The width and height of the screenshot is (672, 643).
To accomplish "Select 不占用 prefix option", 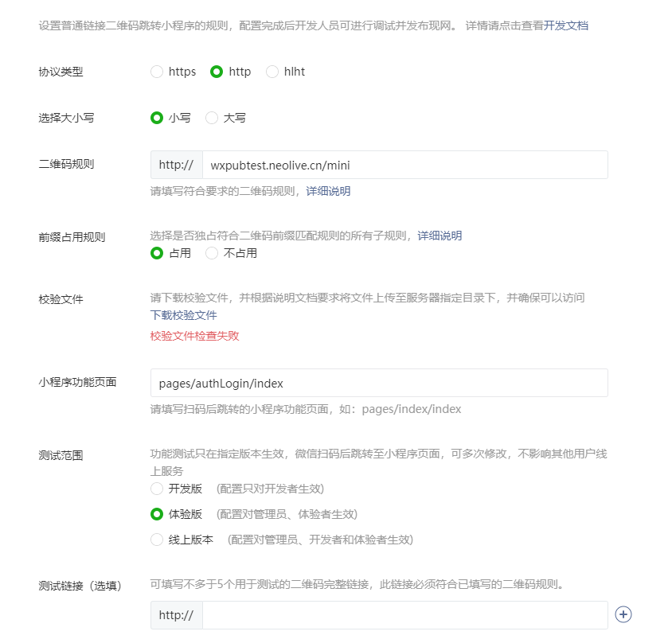I will coord(212,253).
